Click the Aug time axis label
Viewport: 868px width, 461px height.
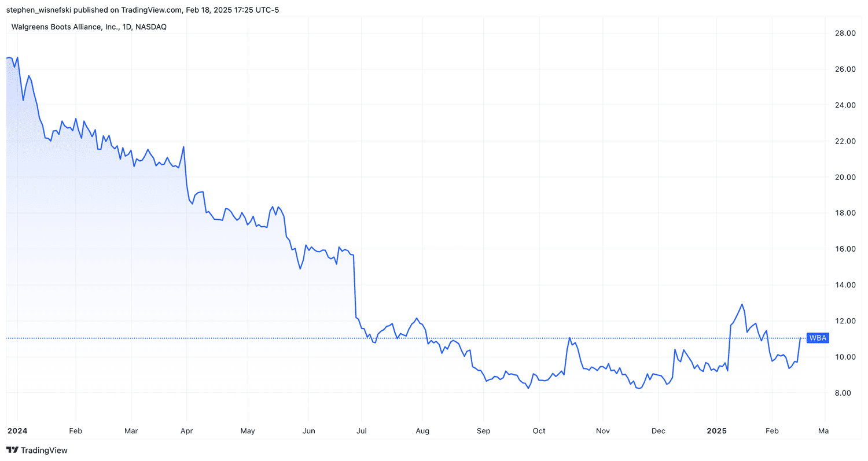(422, 431)
